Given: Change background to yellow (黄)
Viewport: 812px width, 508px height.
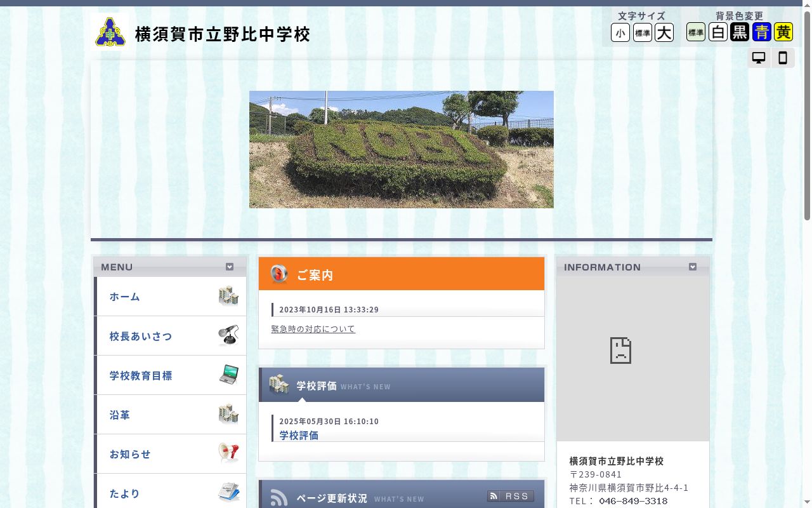Looking at the screenshot, I should click(783, 32).
